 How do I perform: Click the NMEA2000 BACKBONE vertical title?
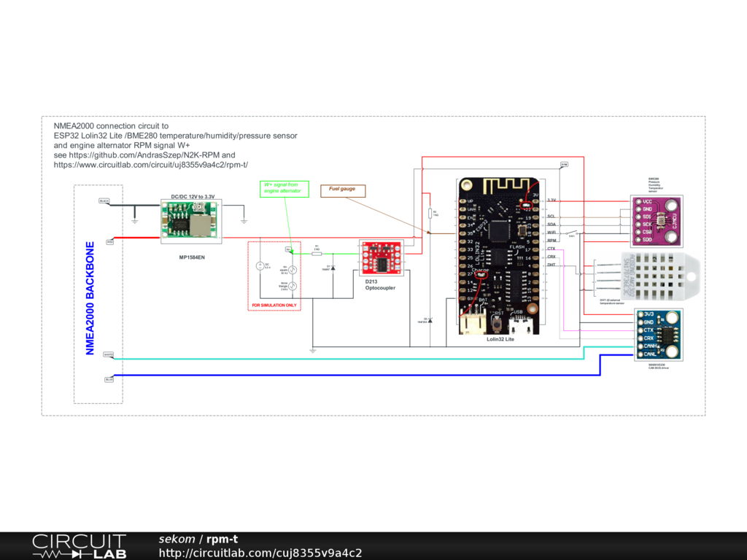coord(90,298)
